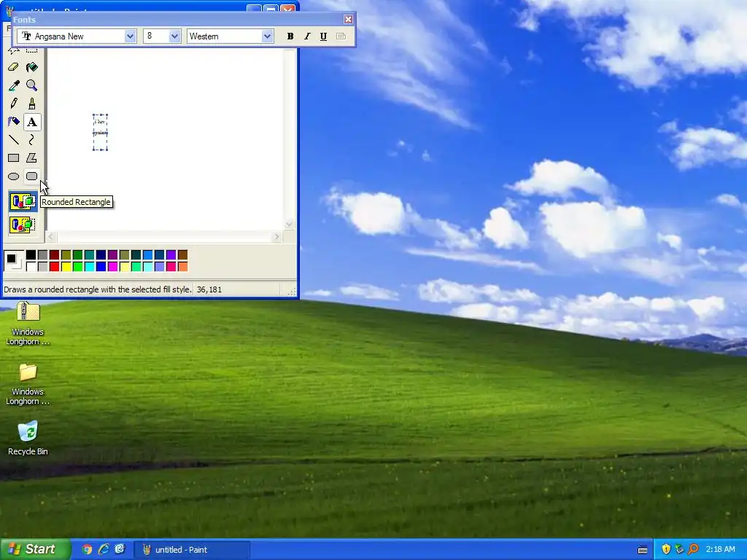
Task: Click the 2:18 AM system clock
Action: pos(720,549)
